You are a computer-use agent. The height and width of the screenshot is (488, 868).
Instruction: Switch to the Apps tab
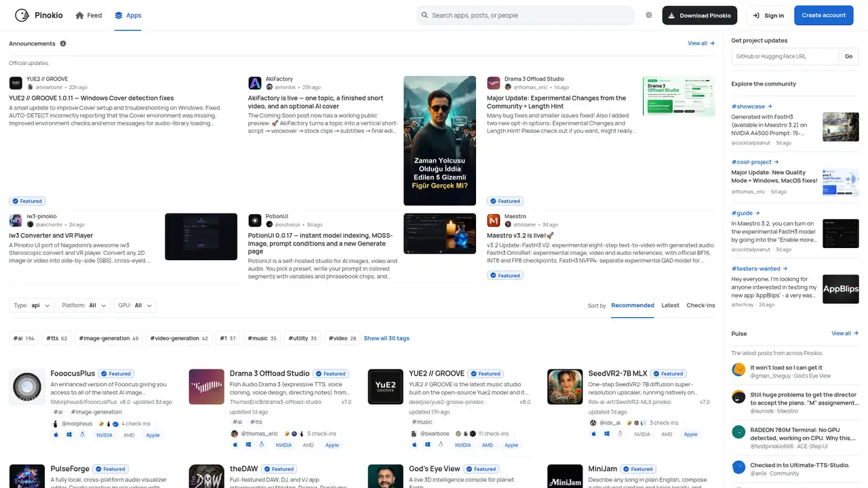click(128, 16)
